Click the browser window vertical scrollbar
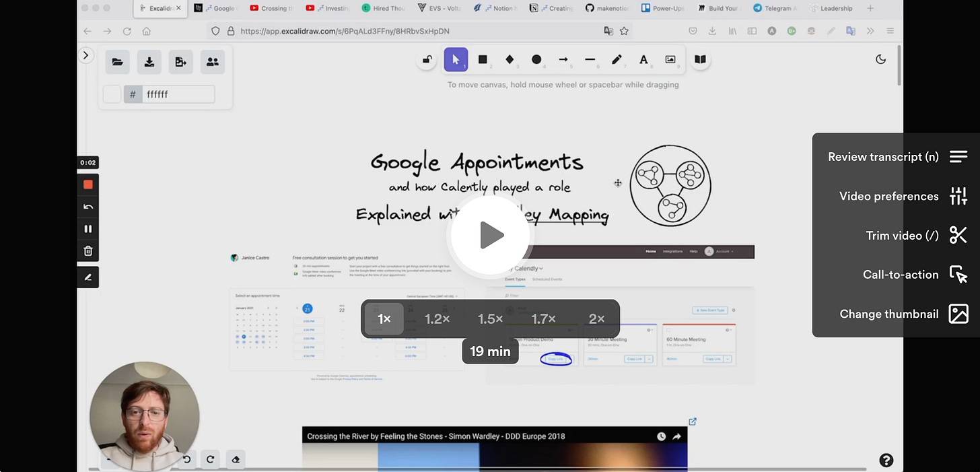 tap(899, 64)
